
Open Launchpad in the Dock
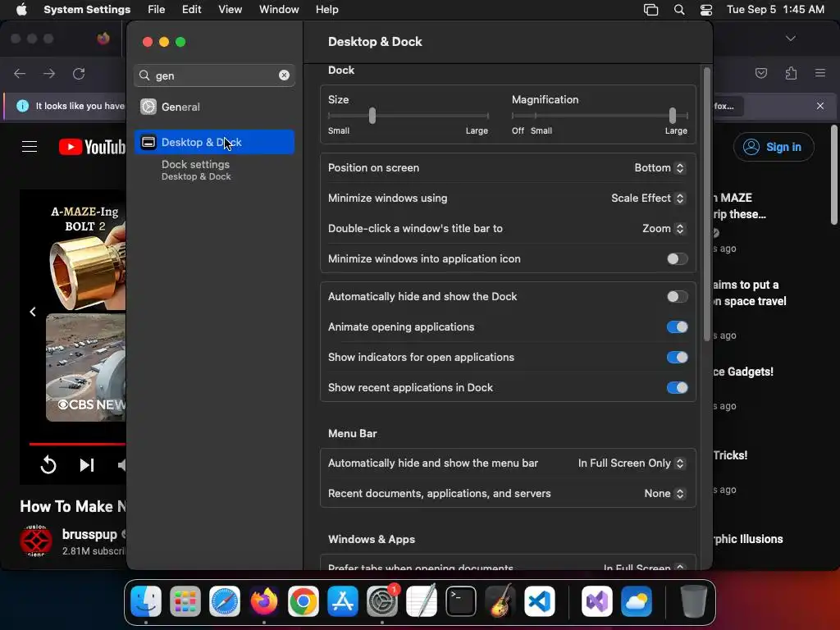(185, 601)
